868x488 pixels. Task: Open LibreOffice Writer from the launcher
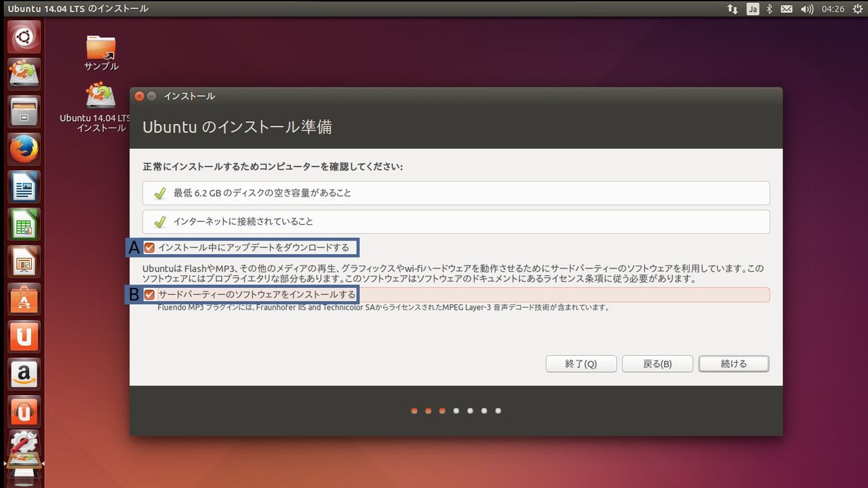pyautogui.click(x=24, y=186)
